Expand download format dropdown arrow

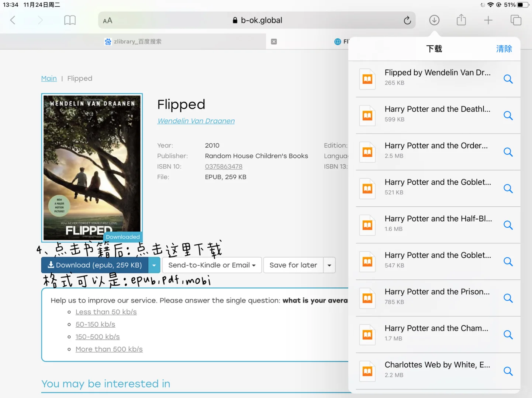[154, 265]
